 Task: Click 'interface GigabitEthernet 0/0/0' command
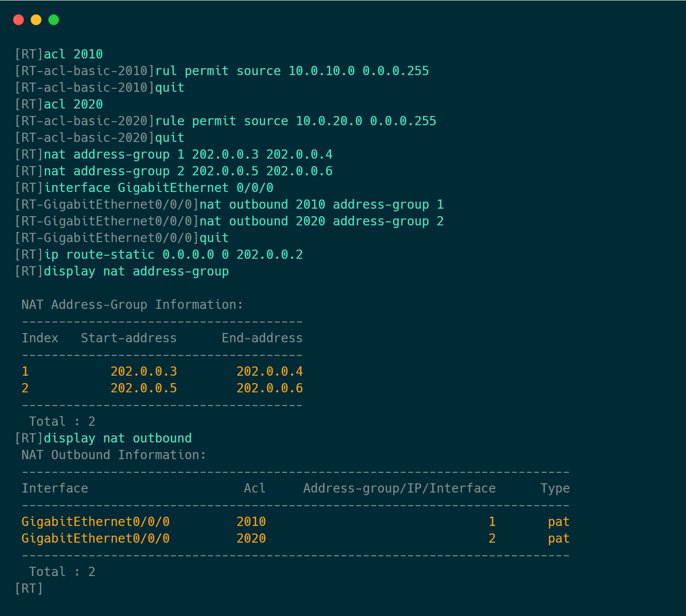click(x=159, y=188)
